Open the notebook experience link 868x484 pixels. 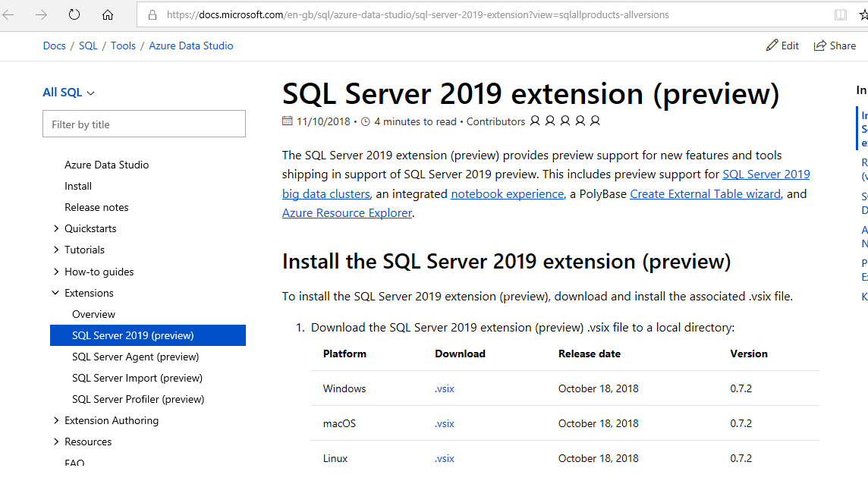pyautogui.click(x=507, y=194)
